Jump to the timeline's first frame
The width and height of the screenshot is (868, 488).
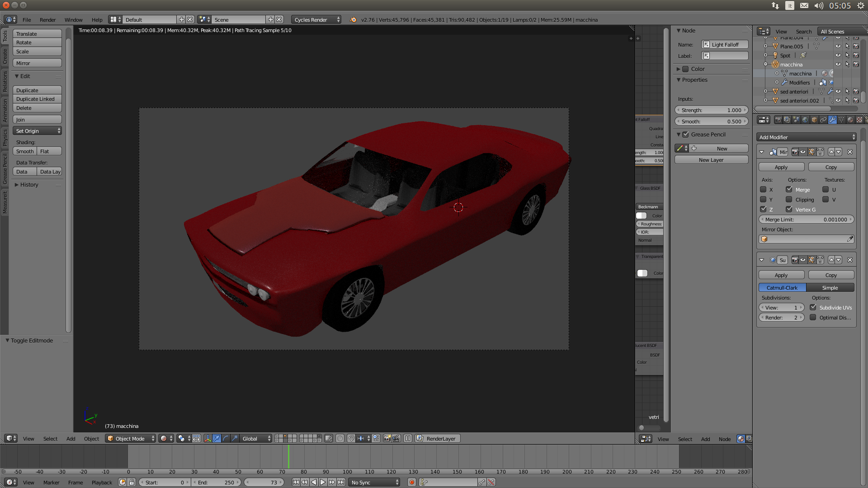coord(296,482)
